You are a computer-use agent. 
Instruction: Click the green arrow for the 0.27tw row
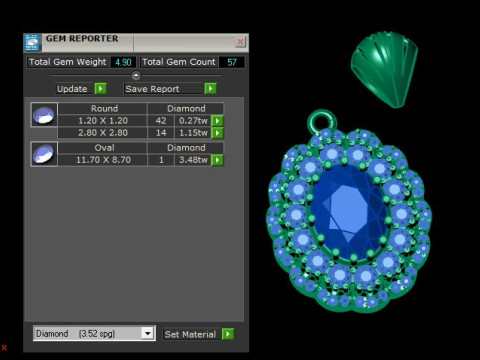(x=217, y=121)
